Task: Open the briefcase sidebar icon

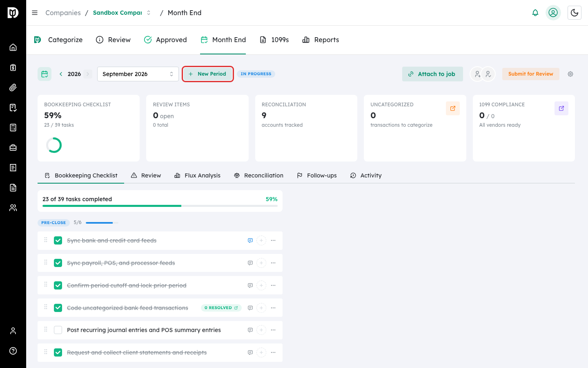Action: pos(13,148)
